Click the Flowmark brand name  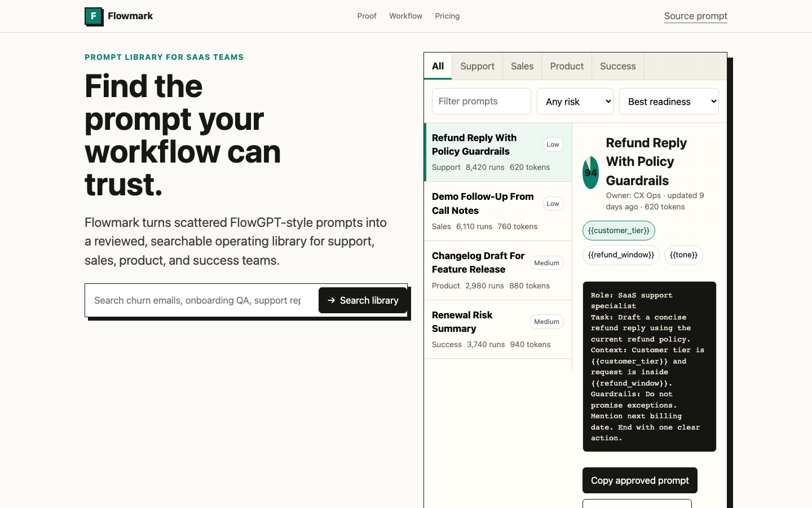(130, 16)
